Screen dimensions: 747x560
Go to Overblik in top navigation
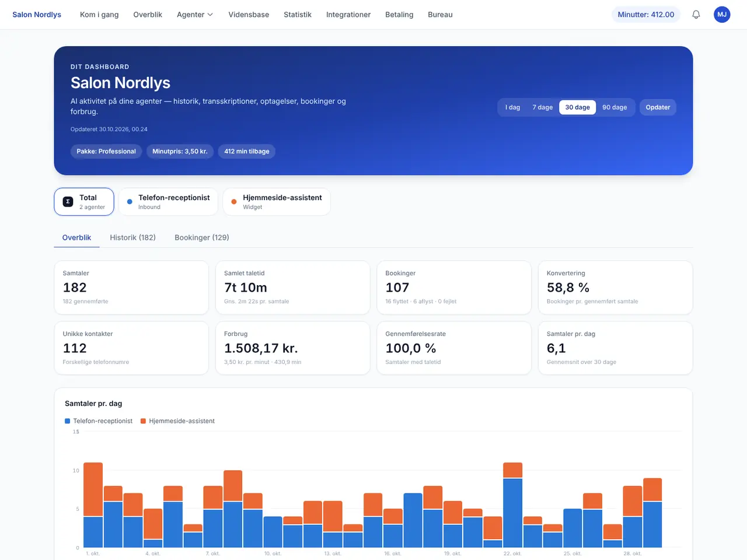pos(148,15)
